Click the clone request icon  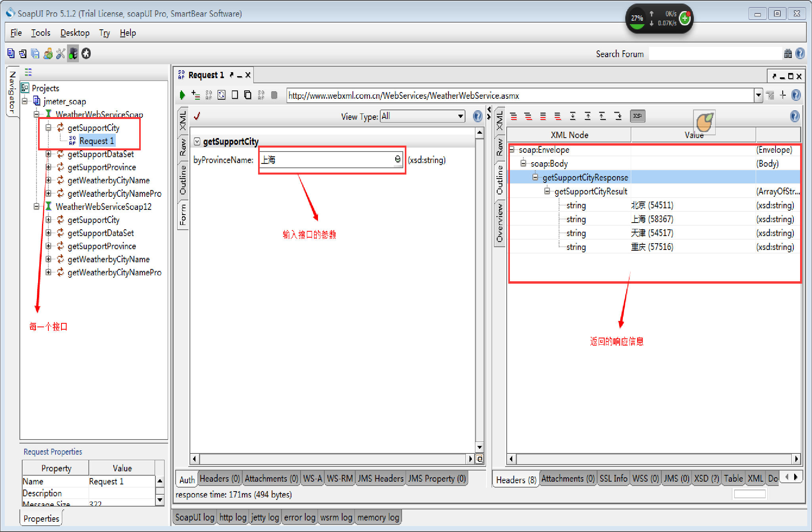coord(248,95)
